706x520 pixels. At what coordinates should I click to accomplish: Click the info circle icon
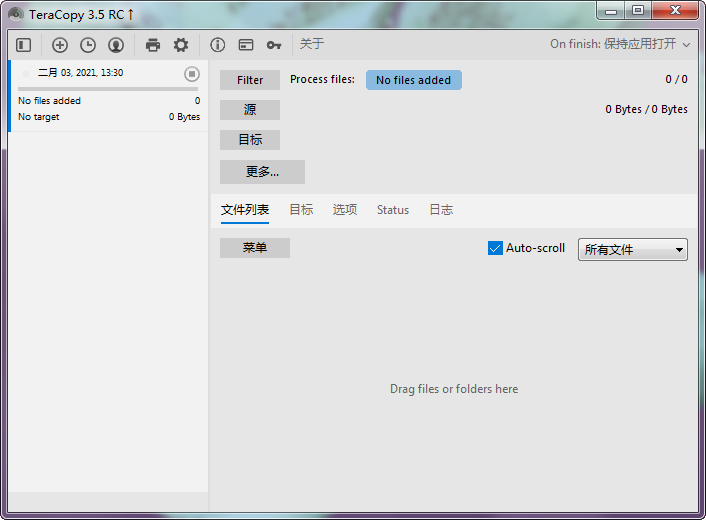click(217, 45)
